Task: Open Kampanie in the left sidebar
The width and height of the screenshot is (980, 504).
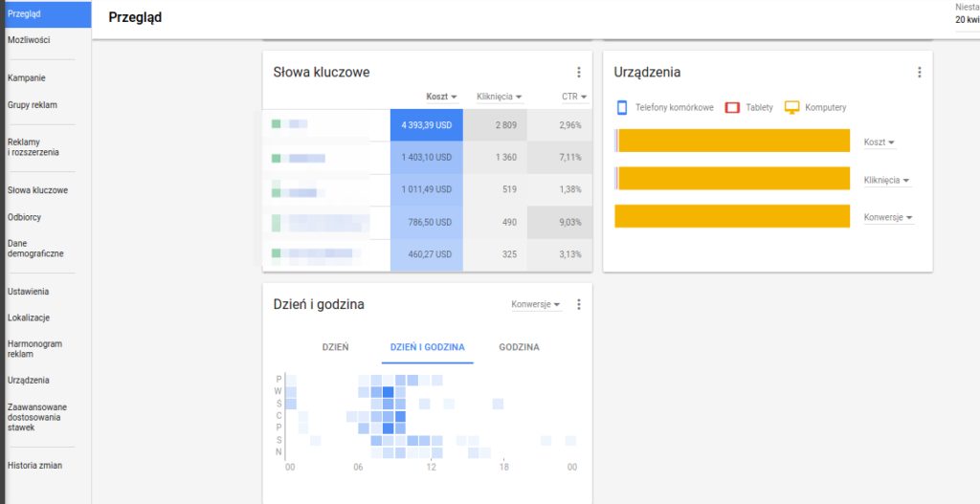Action: [x=27, y=78]
